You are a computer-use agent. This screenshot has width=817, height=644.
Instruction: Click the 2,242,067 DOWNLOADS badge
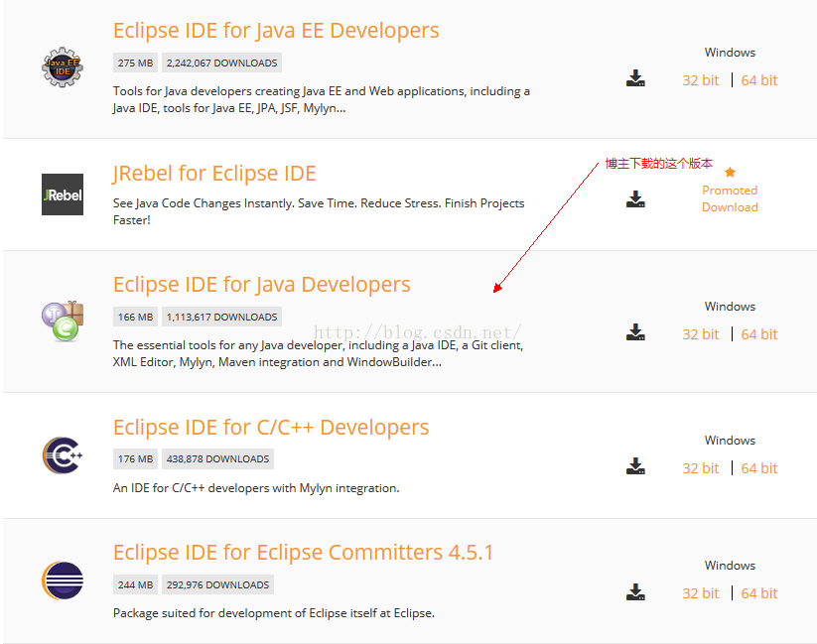222,64
